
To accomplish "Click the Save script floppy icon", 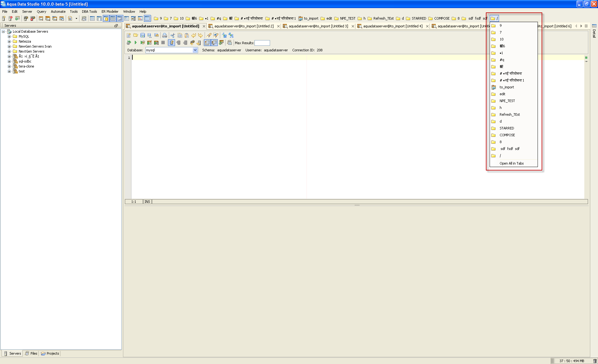I will coord(142,35).
